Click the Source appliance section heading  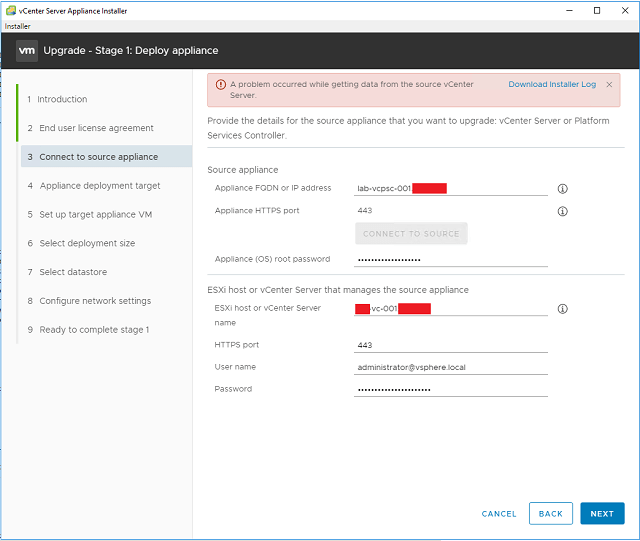pyautogui.click(x=242, y=169)
